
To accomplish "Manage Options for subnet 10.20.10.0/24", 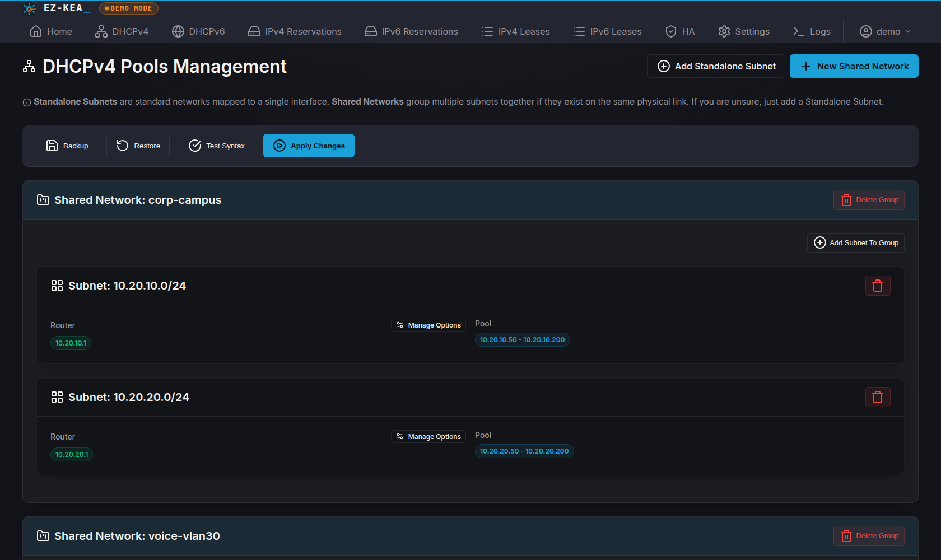I will (428, 325).
